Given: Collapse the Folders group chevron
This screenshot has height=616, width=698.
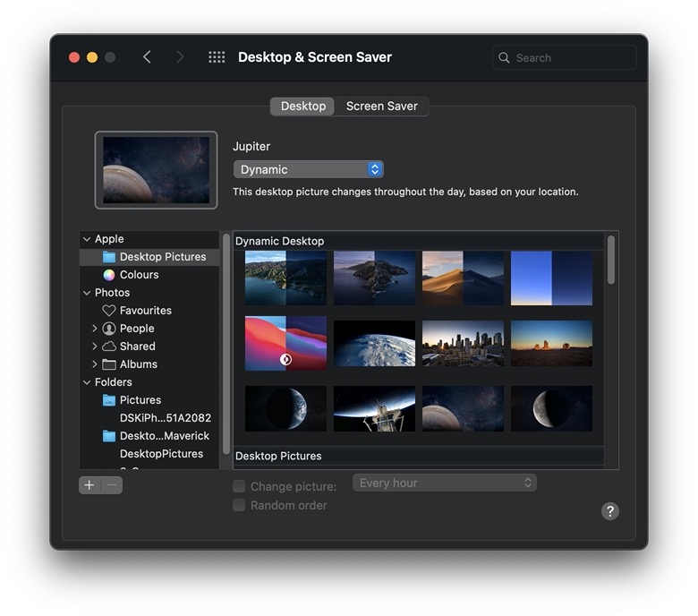Looking at the screenshot, I should click(x=87, y=382).
